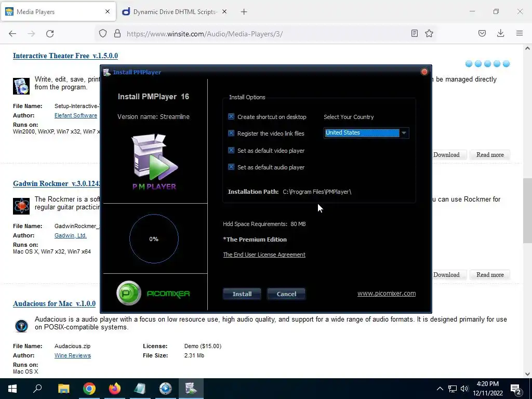
Task: Click the network tray icon
Action: (x=453, y=389)
